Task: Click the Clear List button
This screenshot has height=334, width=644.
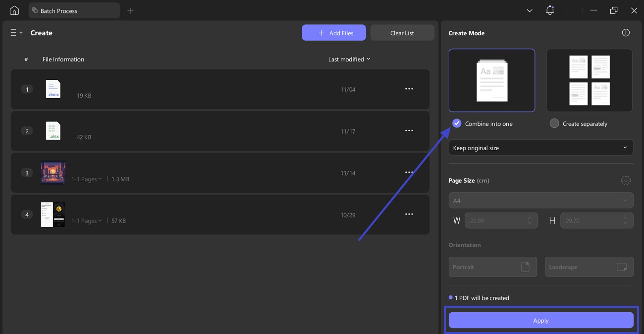Action: 402,33
